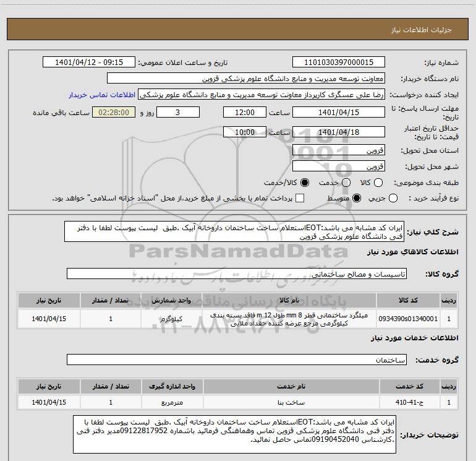Screen dimensions: 476x461
Task: Select the کالا/خدمت radio button
Action: 305,183
